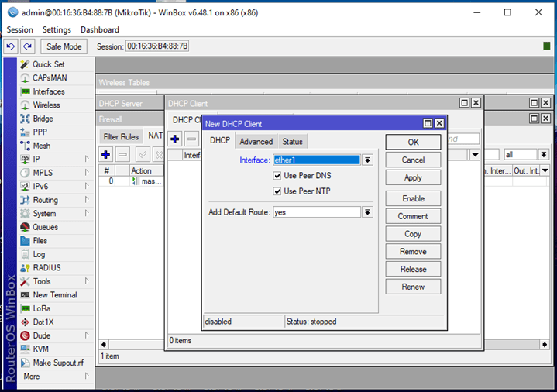
Task: Expand the More submenu
Action: coord(87,376)
